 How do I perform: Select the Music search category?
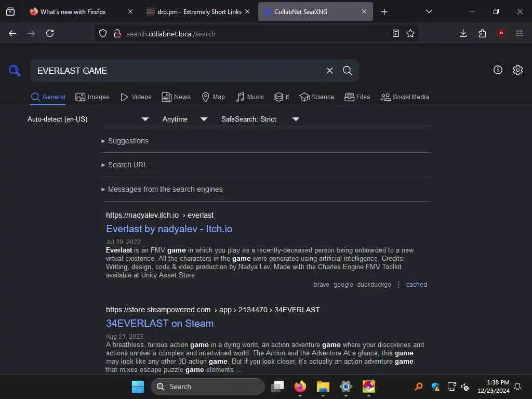[x=250, y=97]
